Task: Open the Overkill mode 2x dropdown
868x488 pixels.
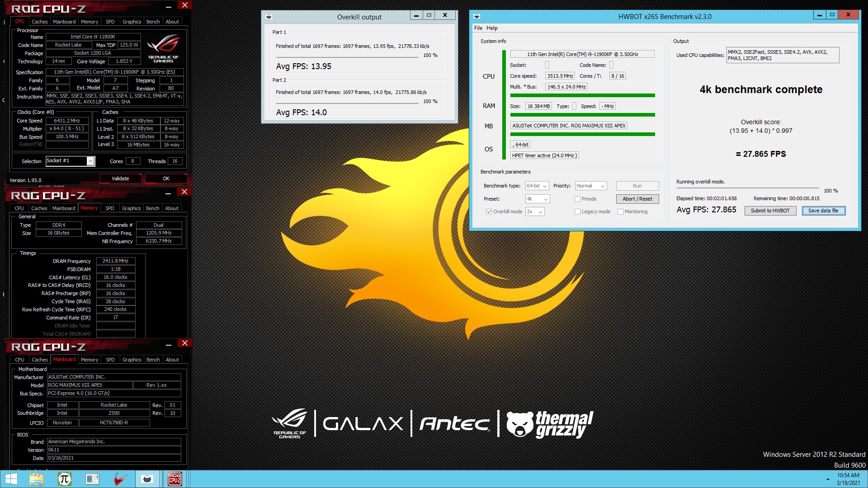Action: point(535,211)
